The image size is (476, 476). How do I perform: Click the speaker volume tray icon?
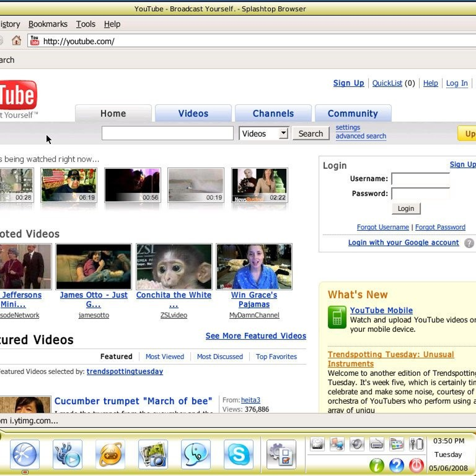click(x=357, y=444)
